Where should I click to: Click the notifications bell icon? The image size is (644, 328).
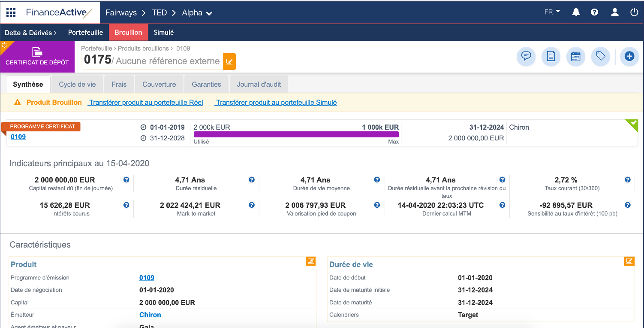(x=576, y=12)
